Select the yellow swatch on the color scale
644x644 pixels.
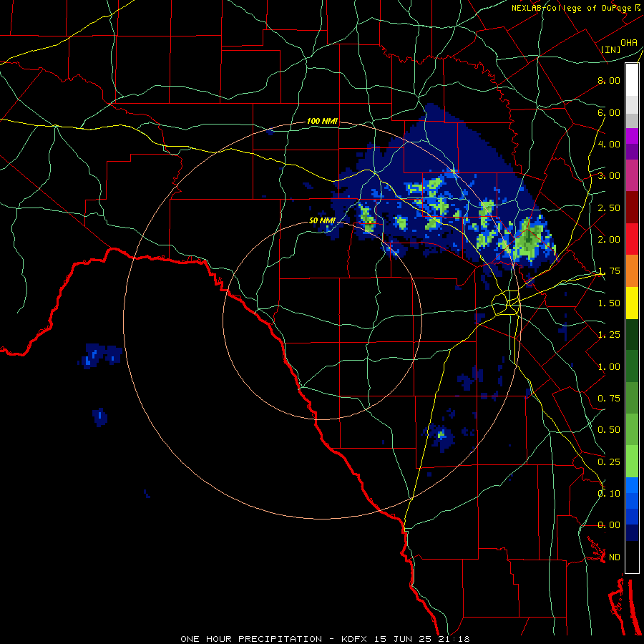click(632, 303)
